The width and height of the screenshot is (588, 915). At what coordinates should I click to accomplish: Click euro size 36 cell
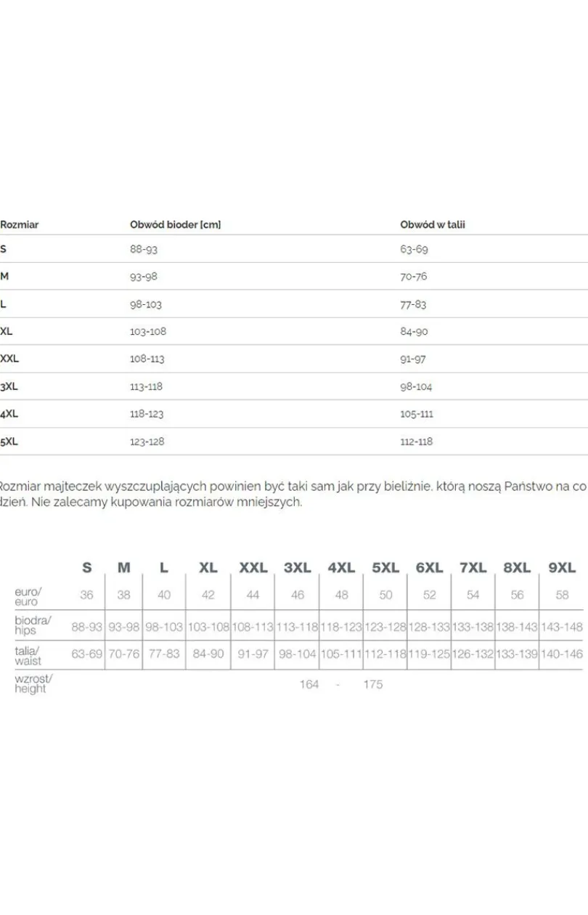tap(87, 595)
